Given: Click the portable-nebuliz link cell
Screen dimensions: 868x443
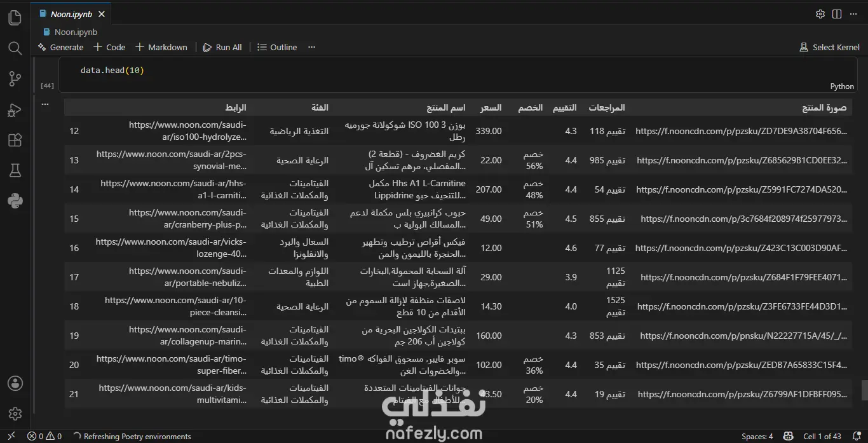Looking at the screenshot, I should tap(187, 277).
